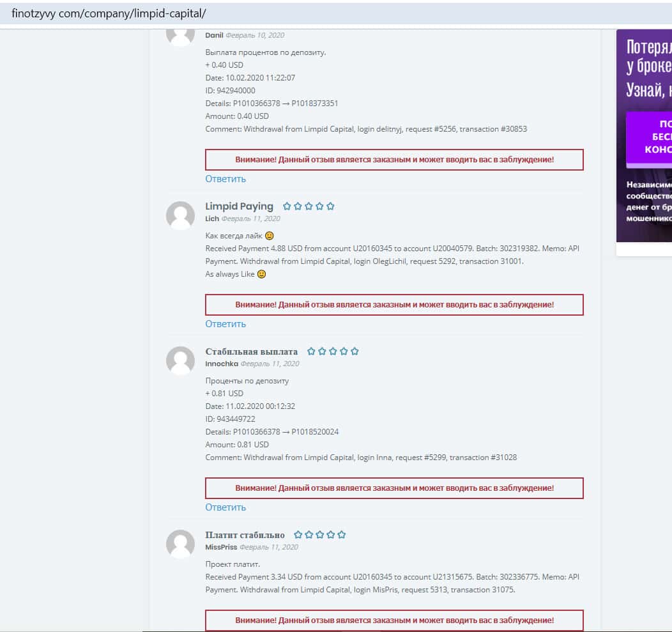The image size is (672, 632).
Task: Click third star of Платит стабильно rating
Action: pos(320,535)
